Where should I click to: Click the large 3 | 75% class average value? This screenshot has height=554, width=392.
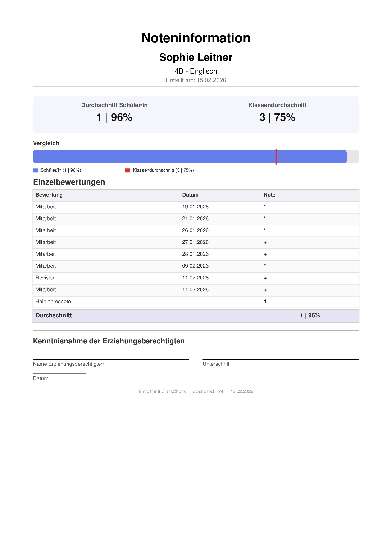click(x=277, y=117)
